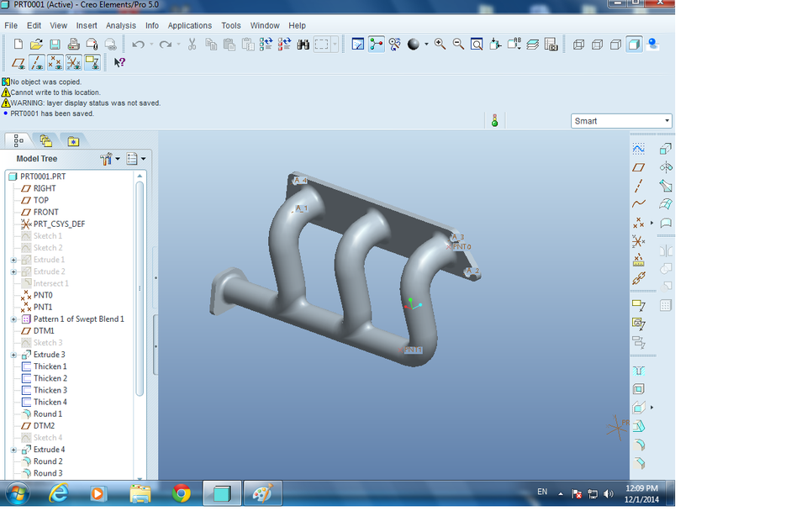Refit the model to the screen
Image resolution: width=807 pixels, height=532 pixels.
pyautogui.click(x=476, y=44)
